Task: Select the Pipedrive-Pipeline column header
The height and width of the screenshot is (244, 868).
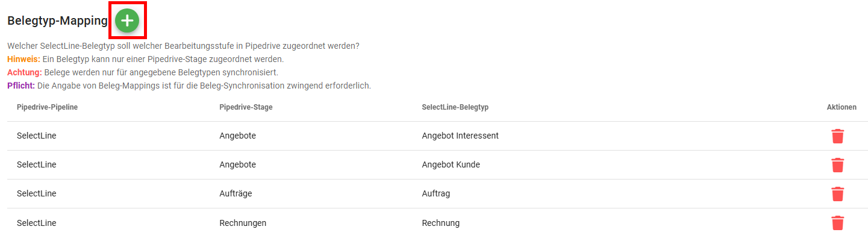Action: coord(47,107)
